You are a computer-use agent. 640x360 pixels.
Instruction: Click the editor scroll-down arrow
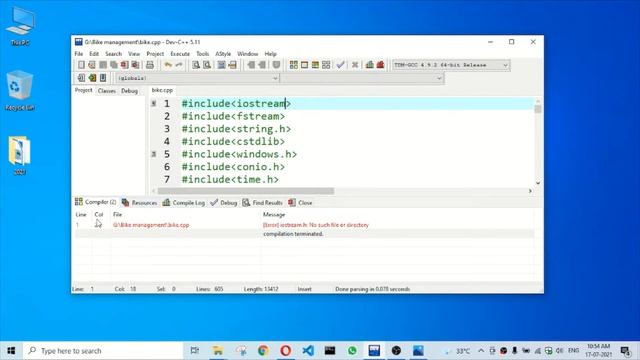538,183
